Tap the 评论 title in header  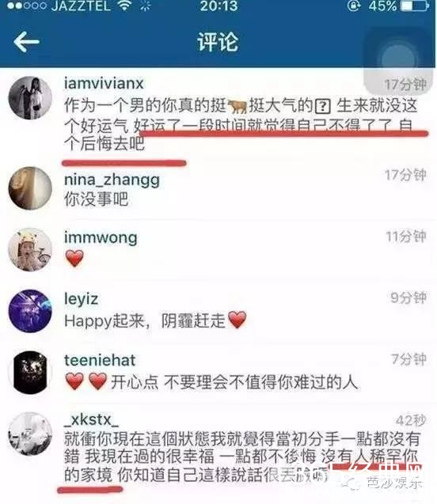point(218,42)
